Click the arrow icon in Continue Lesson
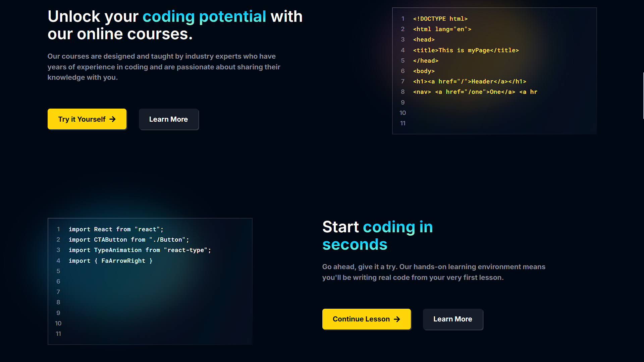The width and height of the screenshot is (644, 362). (397, 319)
